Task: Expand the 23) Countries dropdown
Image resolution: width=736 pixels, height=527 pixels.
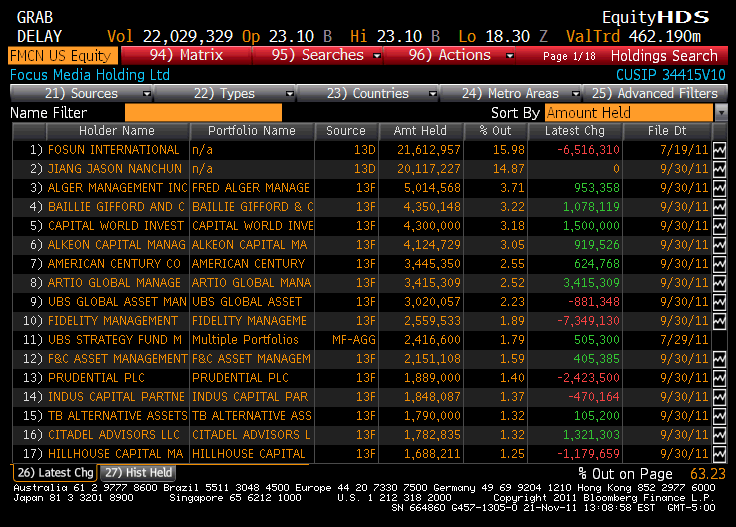Action: point(433,94)
